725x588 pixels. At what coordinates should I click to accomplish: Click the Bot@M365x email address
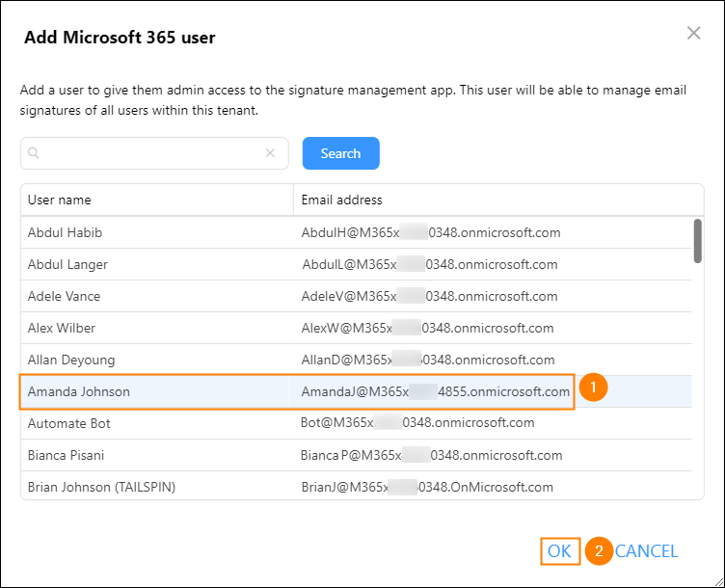coord(417,422)
